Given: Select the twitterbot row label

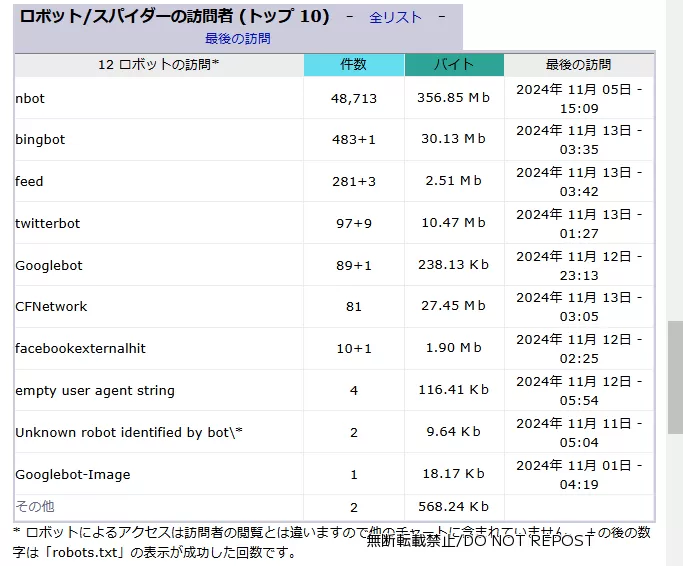Looking at the screenshot, I should click(47, 224).
